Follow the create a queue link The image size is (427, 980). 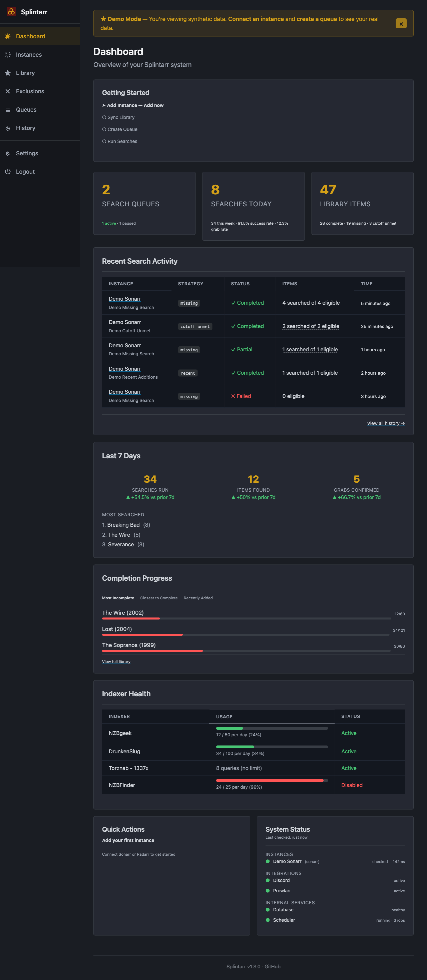tap(317, 19)
